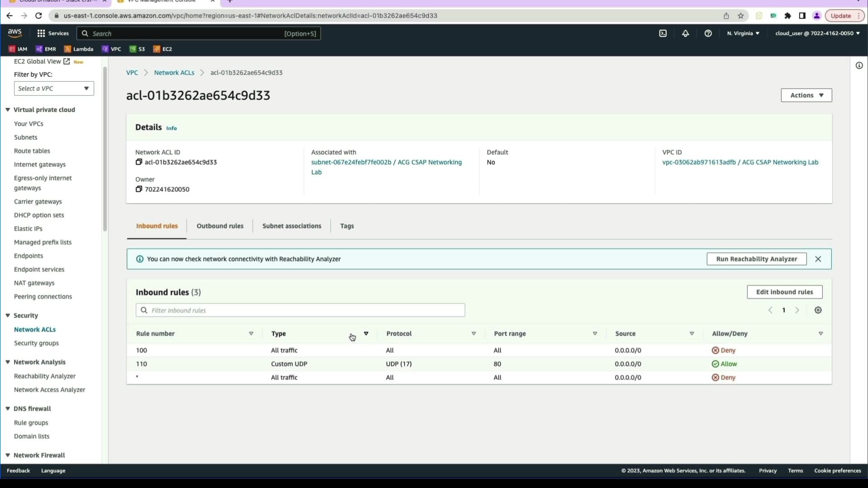Open the Services grid menu
868x488 pixels.
click(41, 33)
